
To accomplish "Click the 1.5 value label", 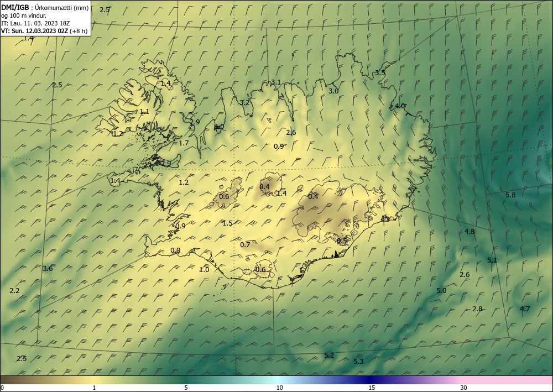I will click(227, 223).
